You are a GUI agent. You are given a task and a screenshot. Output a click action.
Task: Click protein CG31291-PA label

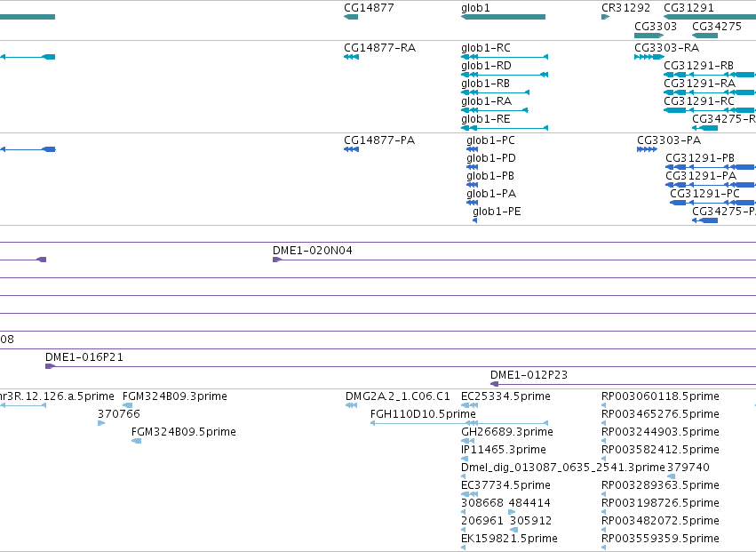pyautogui.click(x=701, y=176)
